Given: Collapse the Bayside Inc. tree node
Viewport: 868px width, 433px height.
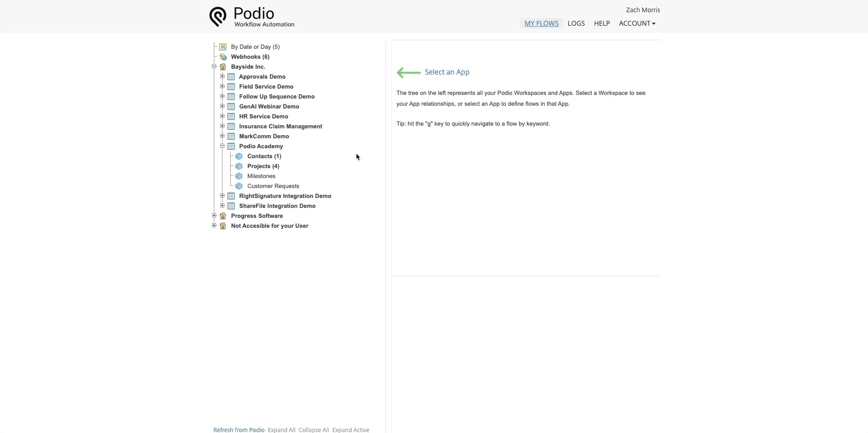Looking at the screenshot, I should tap(214, 66).
